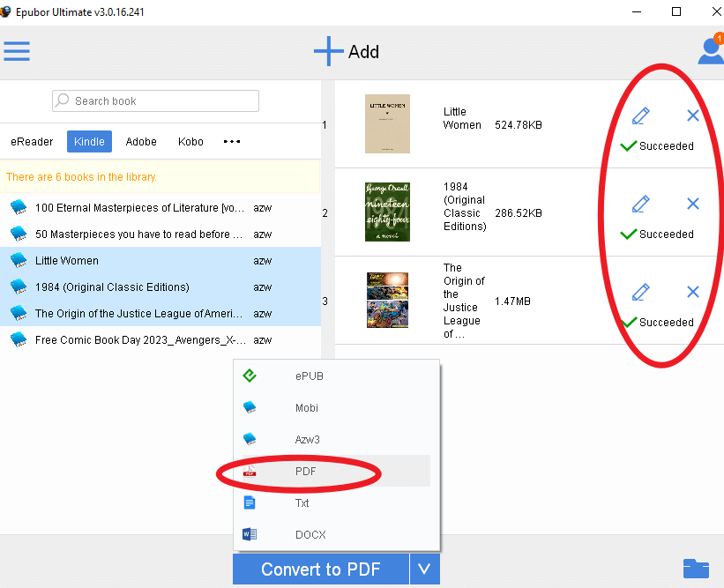
Task: Select 100 Eternal Masterpieces of Literature in library
Action: pyautogui.click(x=160, y=208)
